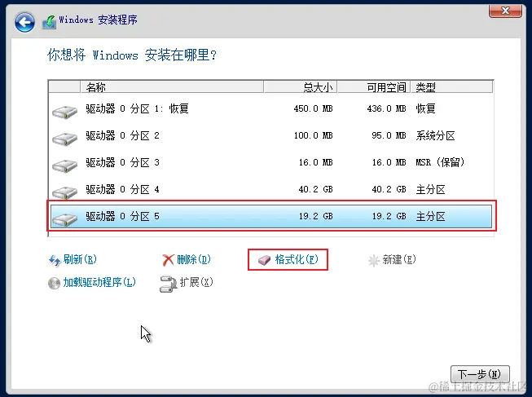Select 驱动器 0 分区 3 row

click(270, 162)
